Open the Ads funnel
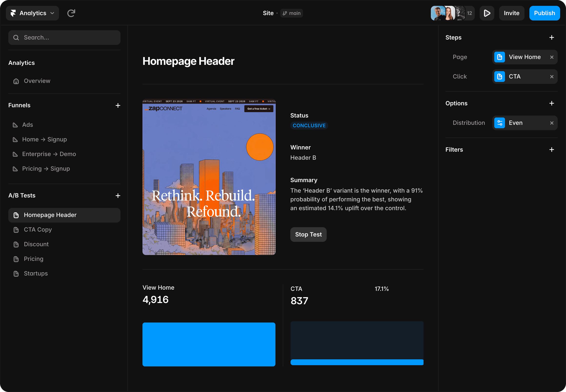 pos(64,125)
